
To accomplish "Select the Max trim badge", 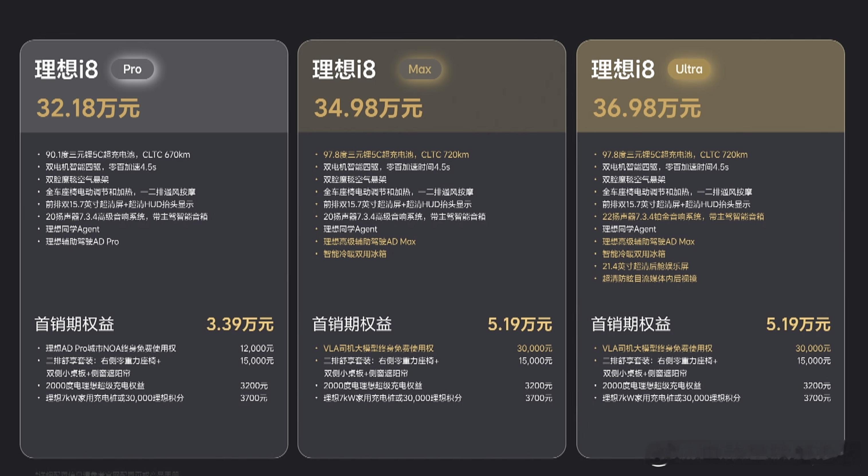I will (x=419, y=69).
